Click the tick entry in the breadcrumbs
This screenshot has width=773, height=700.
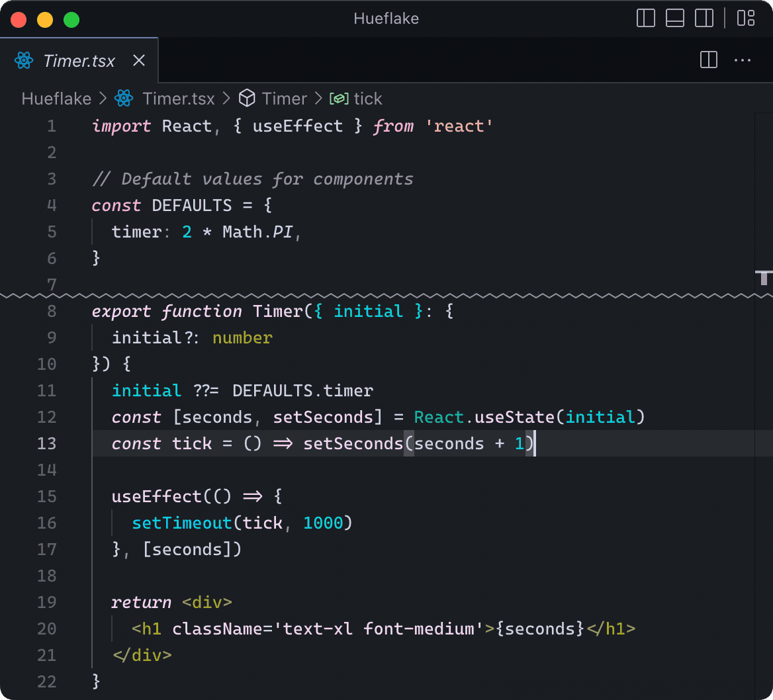pos(369,98)
